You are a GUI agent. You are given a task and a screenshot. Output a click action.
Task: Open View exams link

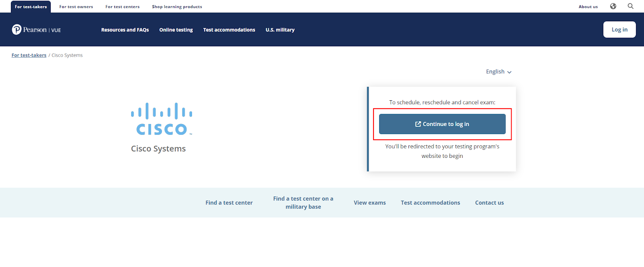click(370, 203)
